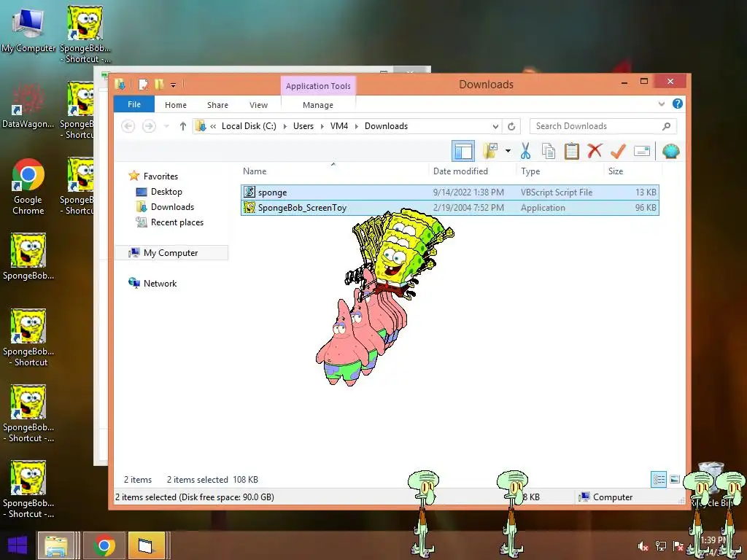Screen dimensions: 747x560
Task: Click the Copy toolbar icon
Action: 549,151
